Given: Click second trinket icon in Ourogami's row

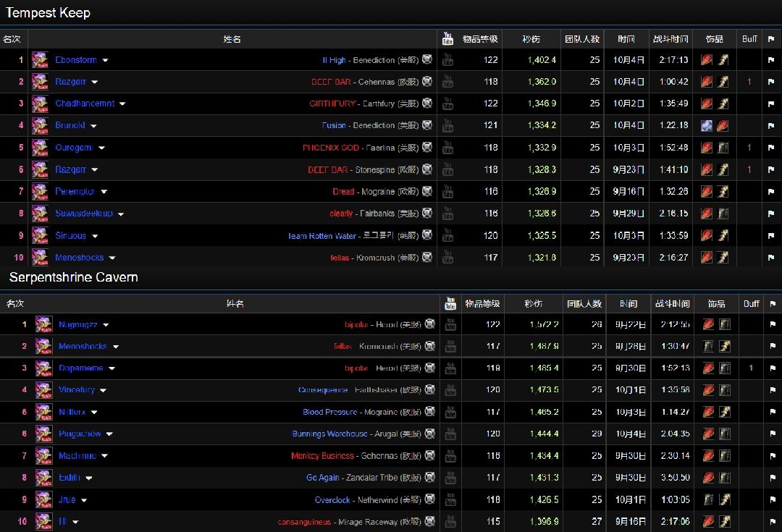Looking at the screenshot, I should [x=723, y=148].
